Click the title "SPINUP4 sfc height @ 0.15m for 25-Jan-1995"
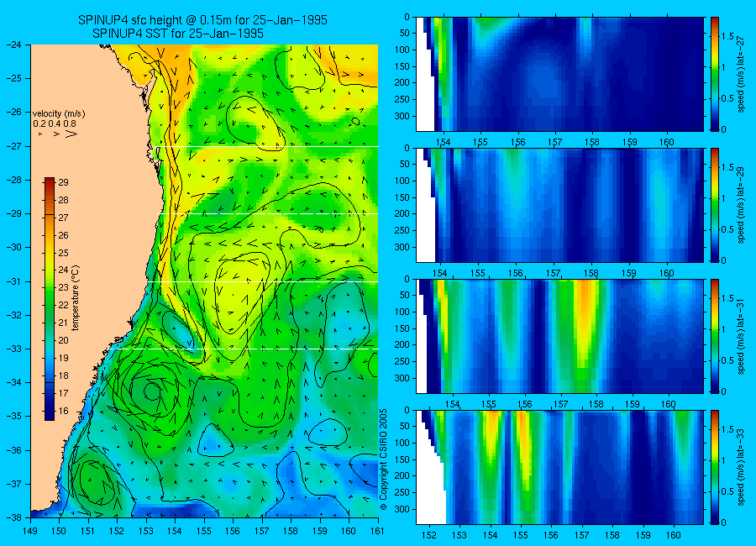The width and height of the screenshot is (756, 546). (x=202, y=20)
